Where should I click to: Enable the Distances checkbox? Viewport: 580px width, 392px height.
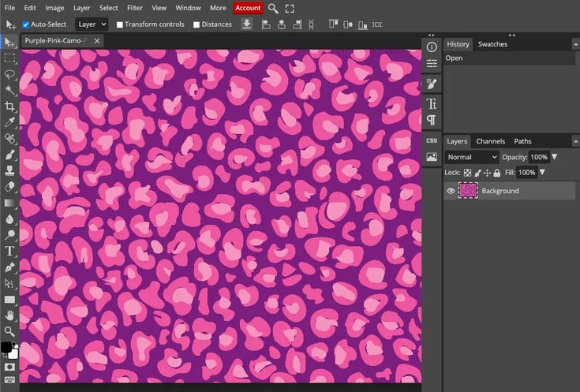[196, 24]
